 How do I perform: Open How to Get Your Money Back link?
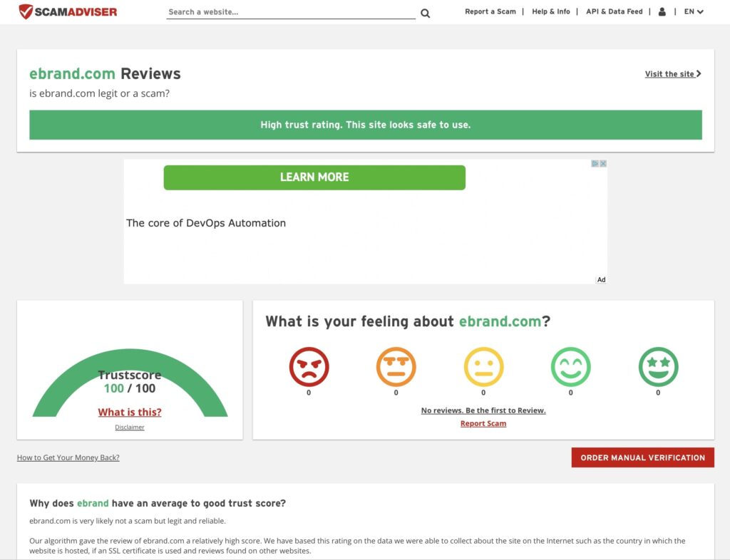pos(68,457)
